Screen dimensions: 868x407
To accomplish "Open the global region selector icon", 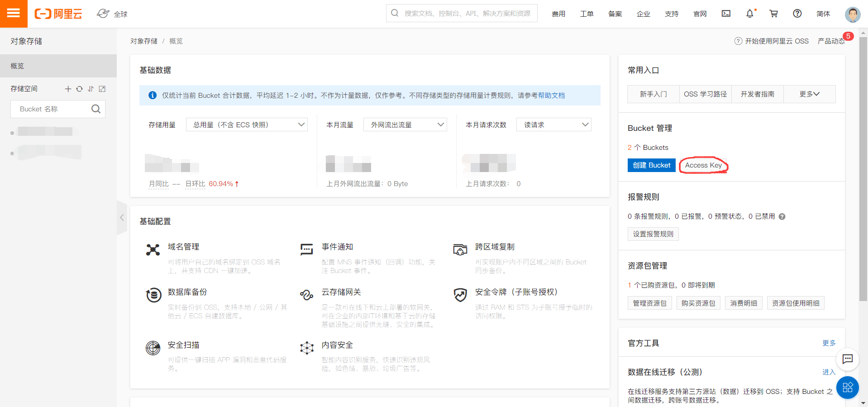I will tap(103, 14).
